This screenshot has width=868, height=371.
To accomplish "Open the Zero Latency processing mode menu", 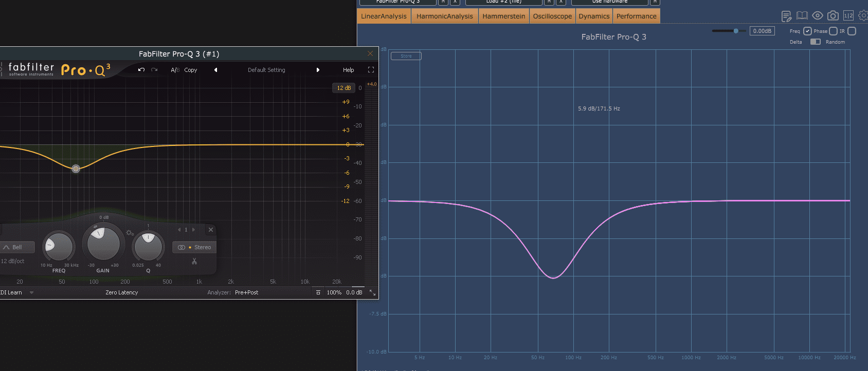I will (122, 292).
